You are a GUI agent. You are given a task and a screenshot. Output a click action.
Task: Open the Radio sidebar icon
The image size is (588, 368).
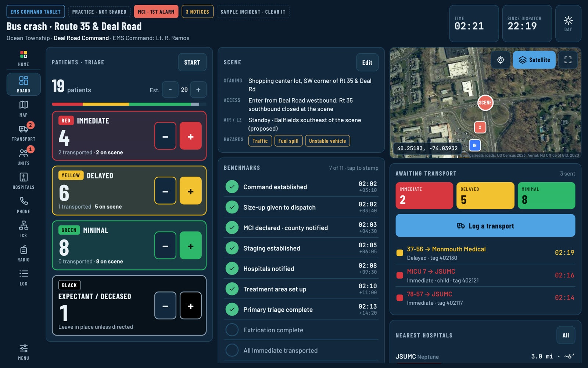tap(24, 253)
